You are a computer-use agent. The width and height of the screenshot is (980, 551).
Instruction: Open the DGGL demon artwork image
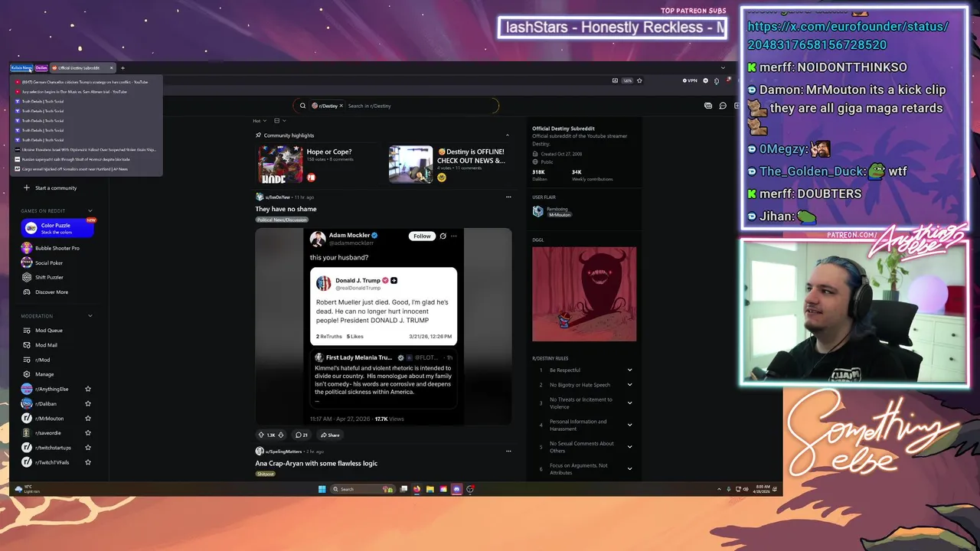pyautogui.click(x=584, y=294)
